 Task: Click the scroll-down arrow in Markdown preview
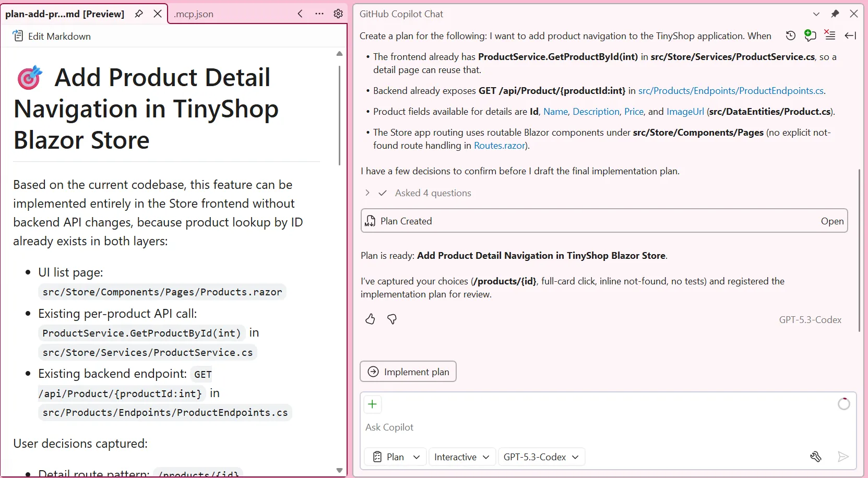click(339, 470)
